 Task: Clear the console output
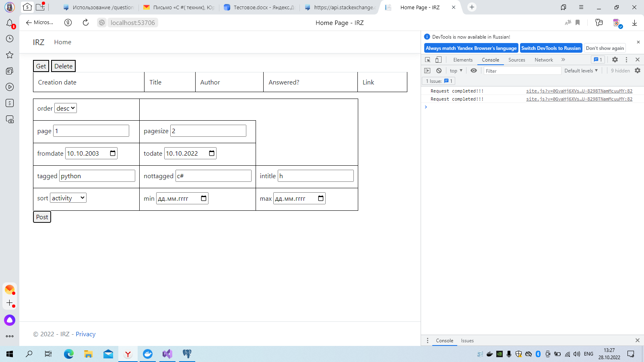coord(439,70)
